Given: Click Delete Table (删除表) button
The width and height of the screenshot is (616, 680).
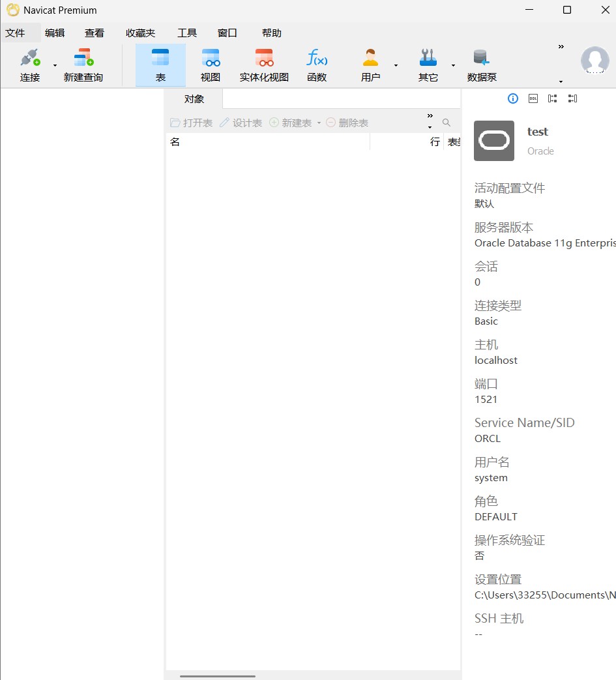Looking at the screenshot, I should [x=347, y=123].
